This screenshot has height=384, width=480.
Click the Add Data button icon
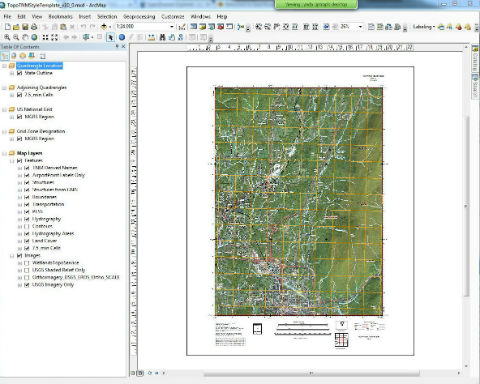point(104,27)
